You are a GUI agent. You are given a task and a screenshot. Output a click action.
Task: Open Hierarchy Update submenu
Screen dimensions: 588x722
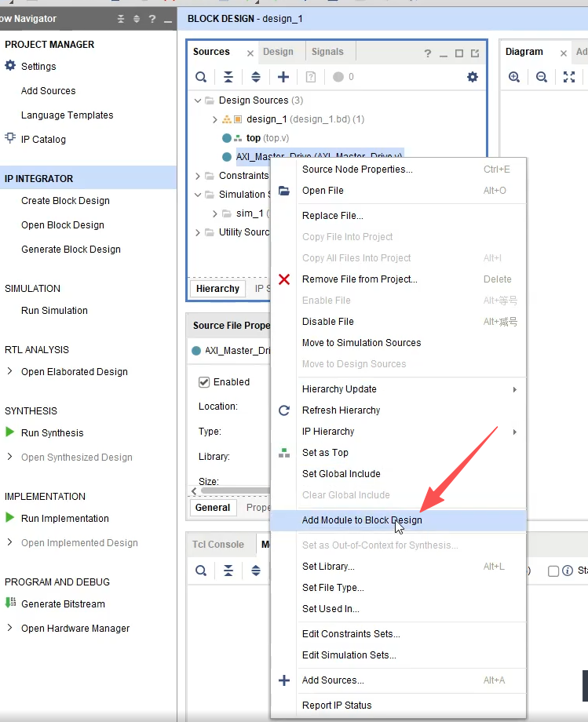click(398, 389)
